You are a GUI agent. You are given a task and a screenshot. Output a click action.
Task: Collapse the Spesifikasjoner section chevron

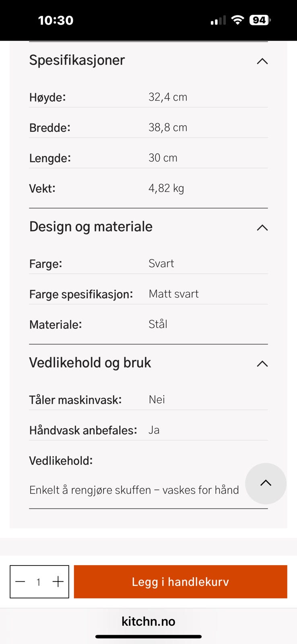[262, 61]
